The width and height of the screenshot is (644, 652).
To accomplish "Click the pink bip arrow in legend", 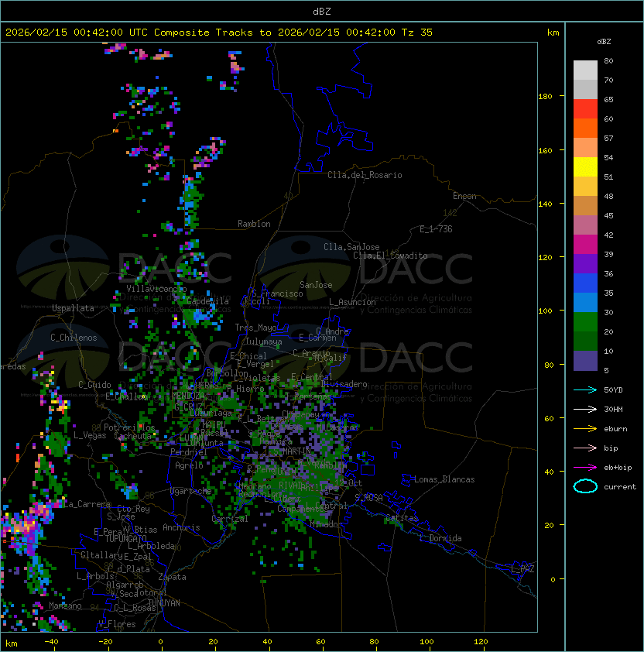I will coord(585,448).
